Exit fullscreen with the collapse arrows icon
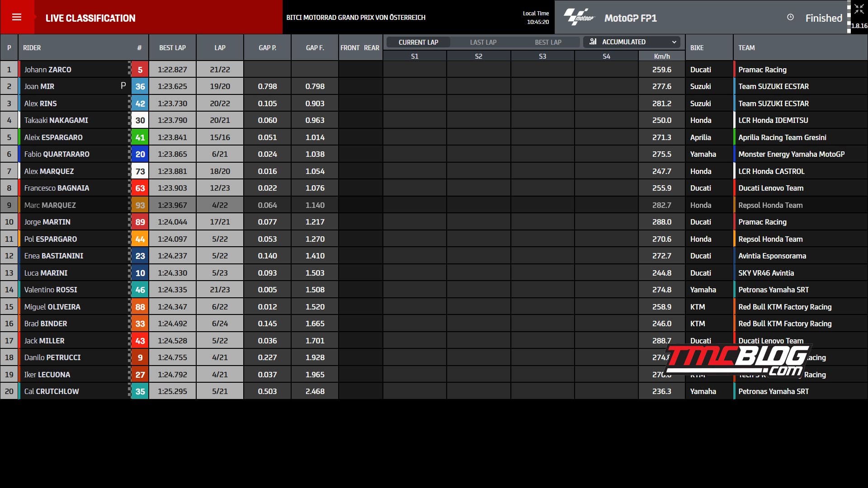 [859, 9]
